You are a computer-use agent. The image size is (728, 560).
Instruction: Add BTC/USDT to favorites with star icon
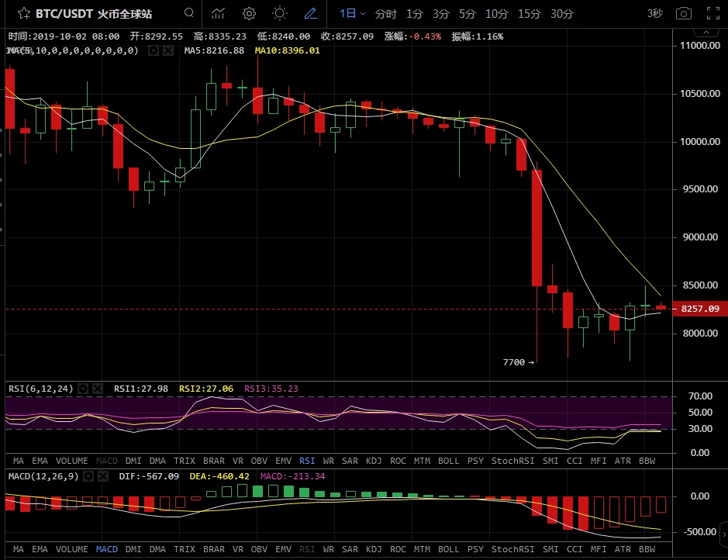24,14
